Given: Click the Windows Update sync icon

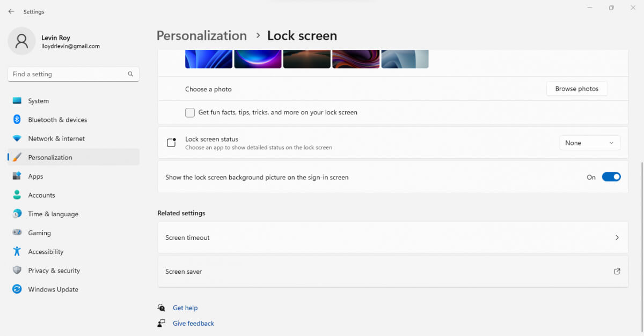Looking at the screenshot, I should 17,289.
